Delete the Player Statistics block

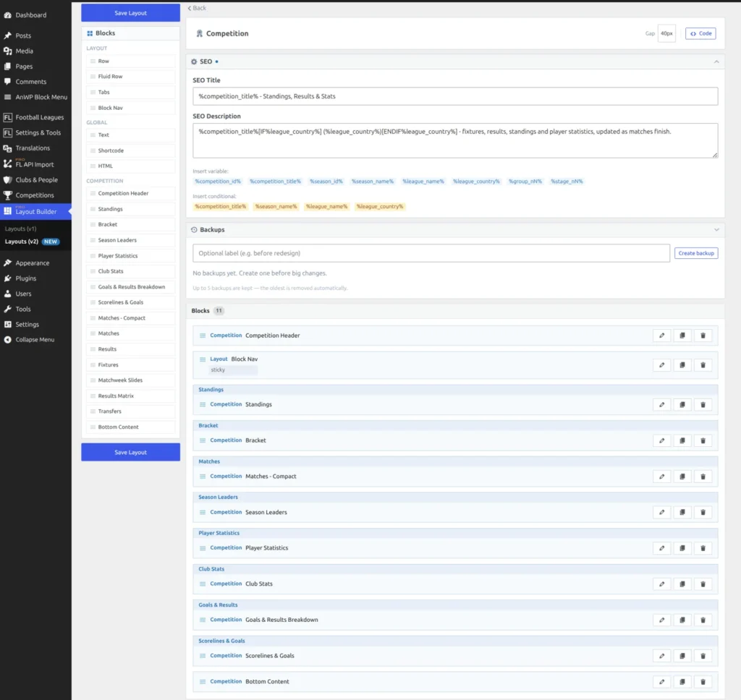pos(703,548)
